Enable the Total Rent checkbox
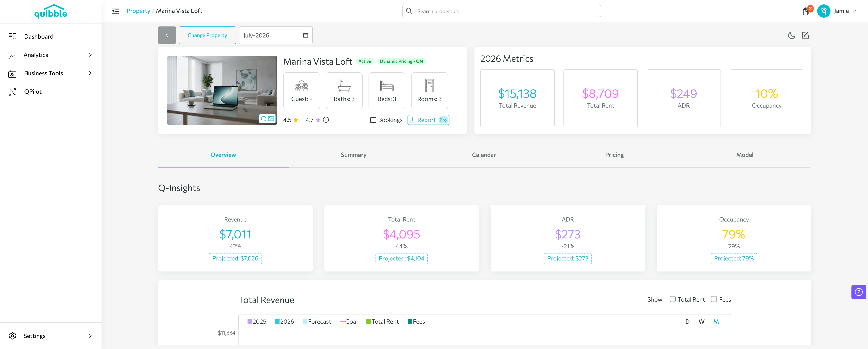The image size is (868, 349). pyautogui.click(x=672, y=299)
